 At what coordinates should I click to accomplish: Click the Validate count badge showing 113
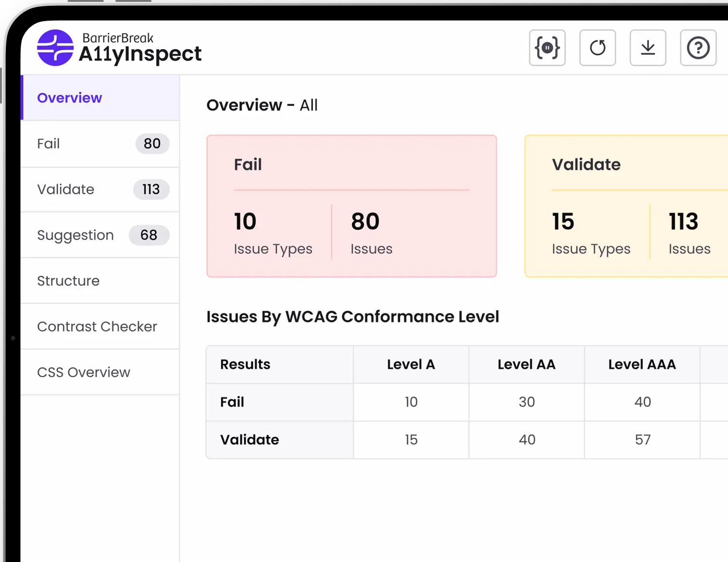pyautogui.click(x=151, y=189)
